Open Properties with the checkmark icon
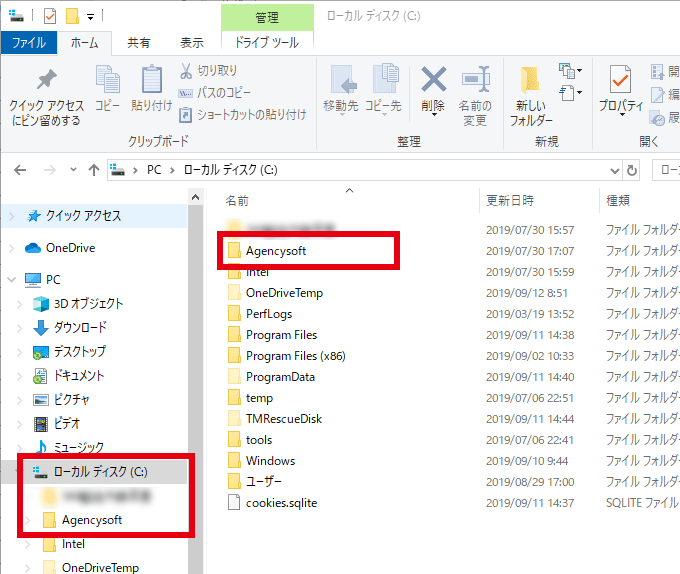This screenshot has height=574, width=680. point(620,80)
